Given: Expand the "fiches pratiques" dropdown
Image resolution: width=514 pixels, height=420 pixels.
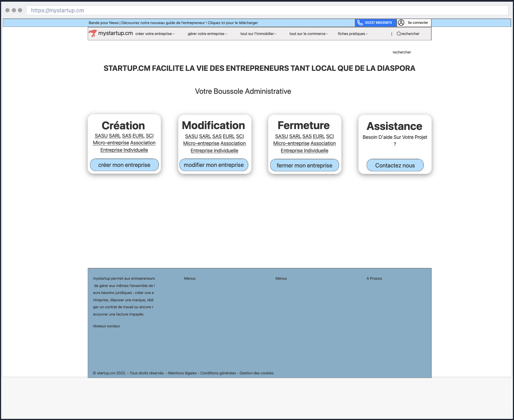Looking at the screenshot, I should pyautogui.click(x=352, y=34).
